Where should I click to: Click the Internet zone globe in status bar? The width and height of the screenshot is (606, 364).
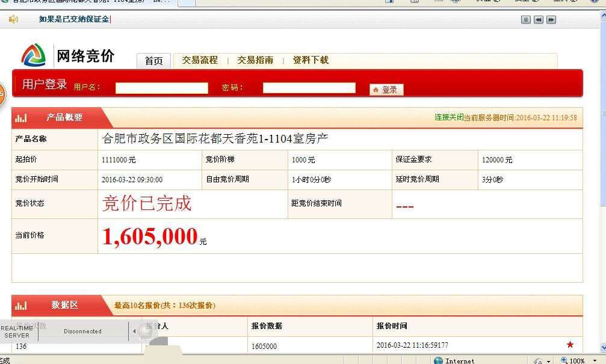click(x=439, y=360)
